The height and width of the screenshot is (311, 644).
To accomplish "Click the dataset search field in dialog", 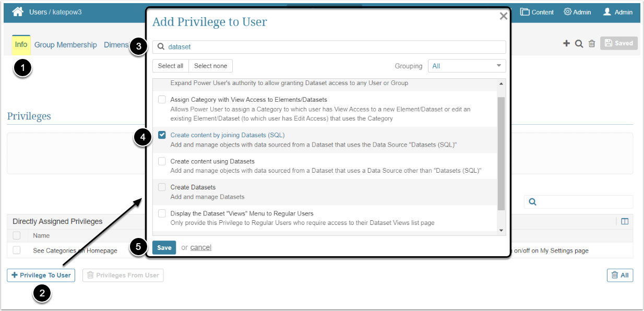I will 334,47.
